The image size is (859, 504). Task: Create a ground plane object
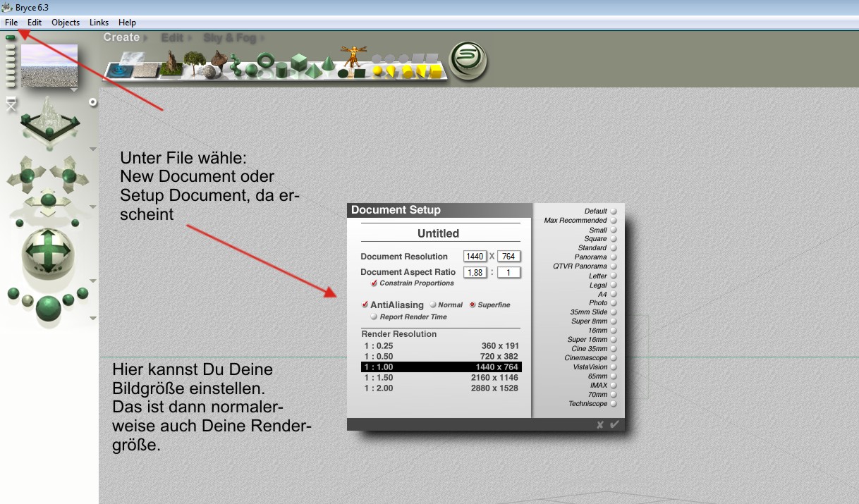click(146, 70)
